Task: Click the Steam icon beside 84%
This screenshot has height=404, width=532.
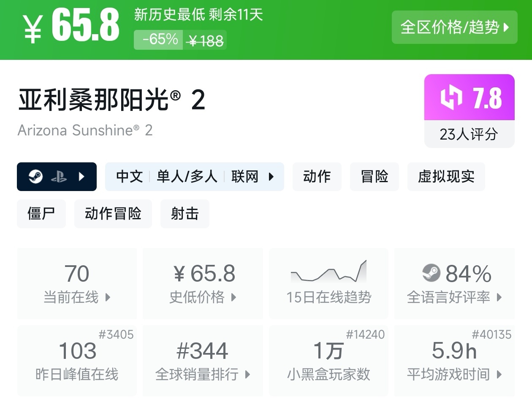Action: [431, 273]
